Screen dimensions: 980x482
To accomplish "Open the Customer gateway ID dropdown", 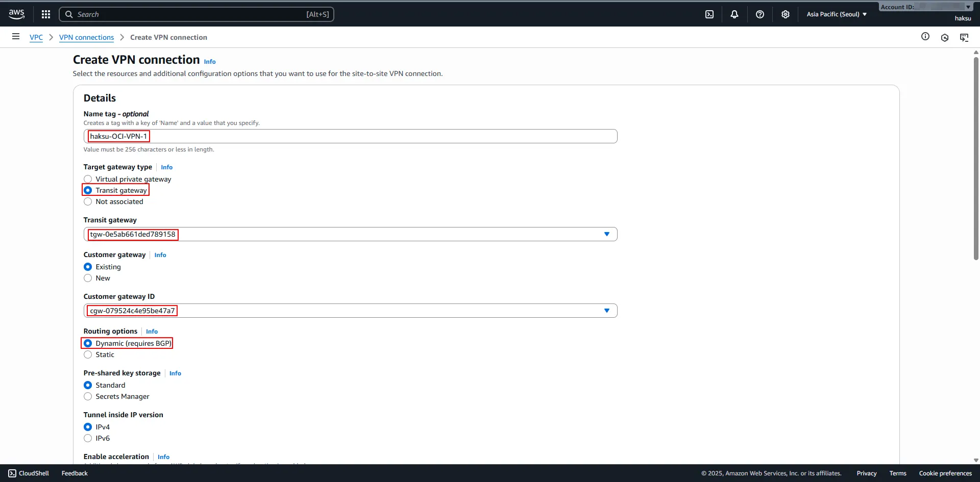I will 350,311.
